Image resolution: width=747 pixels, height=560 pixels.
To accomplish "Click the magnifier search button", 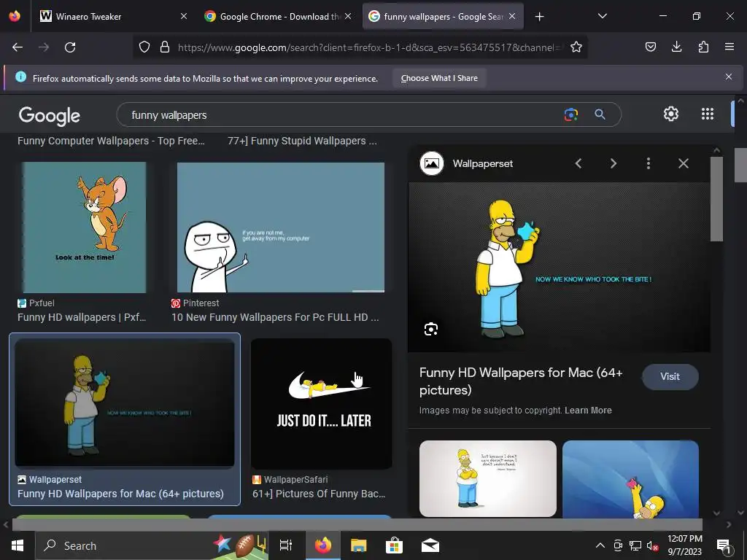I will click(x=600, y=114).
